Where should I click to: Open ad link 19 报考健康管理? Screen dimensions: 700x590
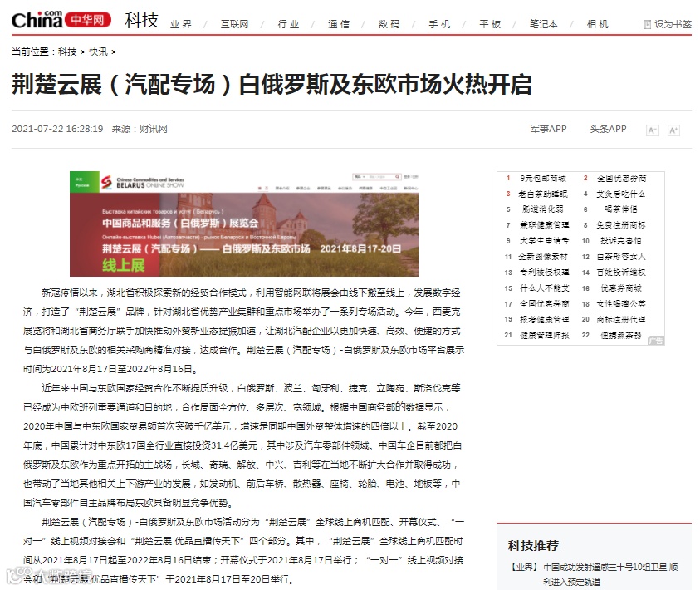click(x=544, y=319)
